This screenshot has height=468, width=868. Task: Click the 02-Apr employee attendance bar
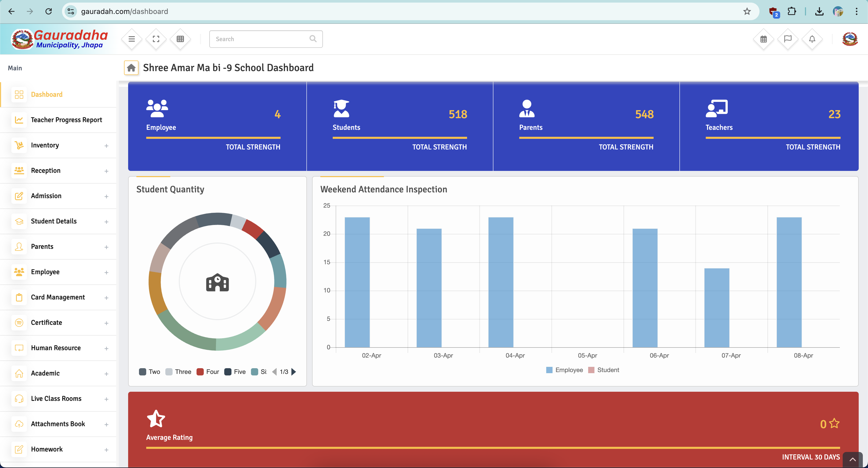357,282
